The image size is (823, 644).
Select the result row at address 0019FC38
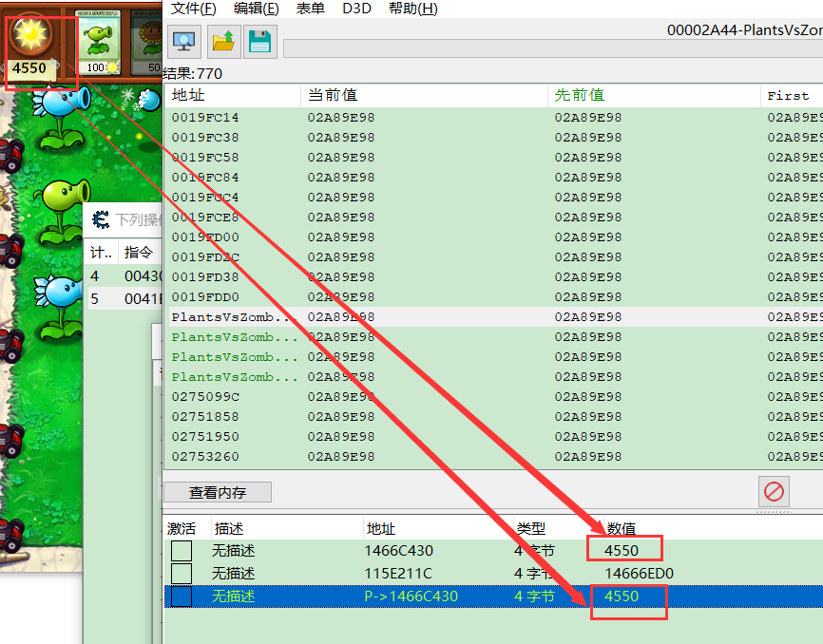point(494,138)
